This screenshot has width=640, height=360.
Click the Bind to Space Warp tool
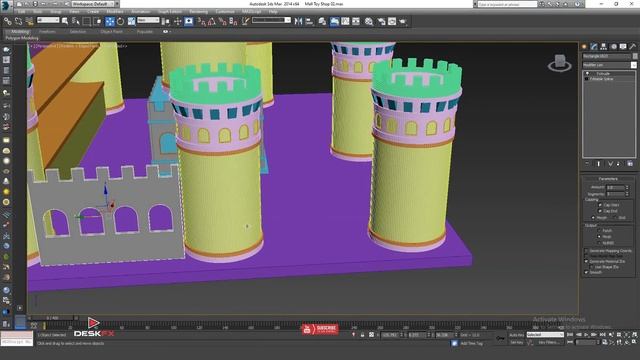pos(29,21)
